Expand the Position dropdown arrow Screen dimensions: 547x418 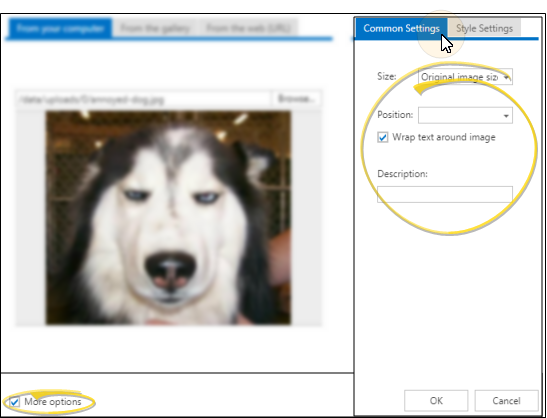point(506,116)
